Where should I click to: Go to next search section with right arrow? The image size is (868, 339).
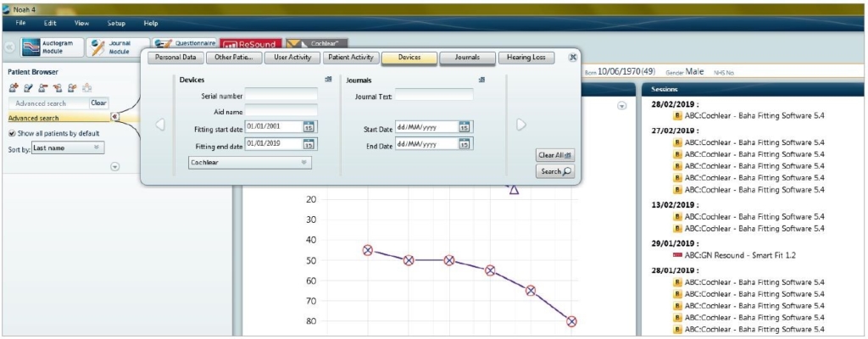(x=521, y=125)
